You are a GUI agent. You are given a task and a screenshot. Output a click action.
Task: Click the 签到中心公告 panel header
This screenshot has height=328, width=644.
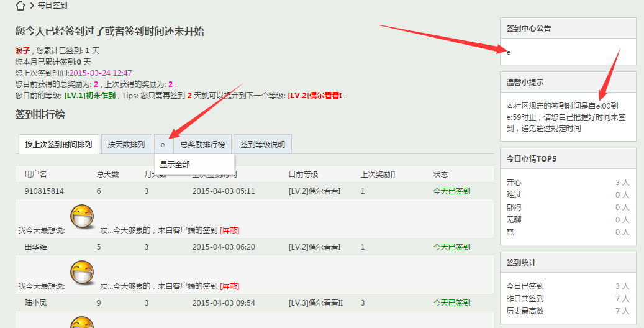568,29
